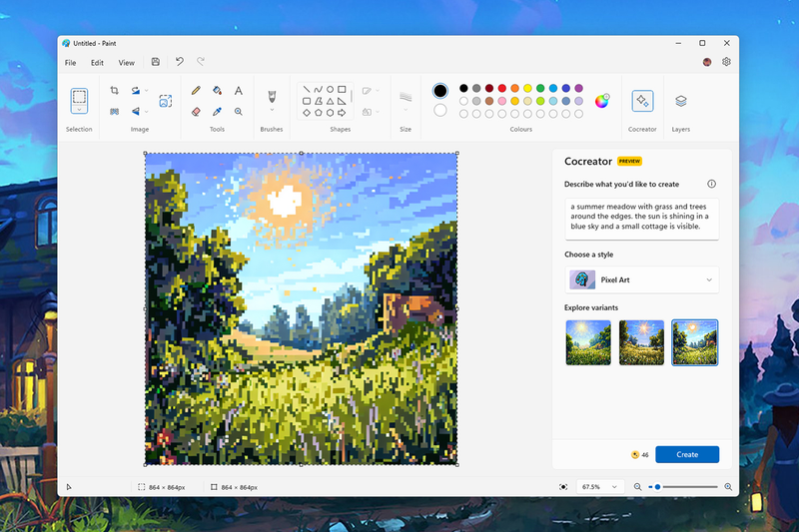Viewport: 799px width, 532px height.
Task: Open the Brushes dropdown chevron
Action: (x=272, y=110)
